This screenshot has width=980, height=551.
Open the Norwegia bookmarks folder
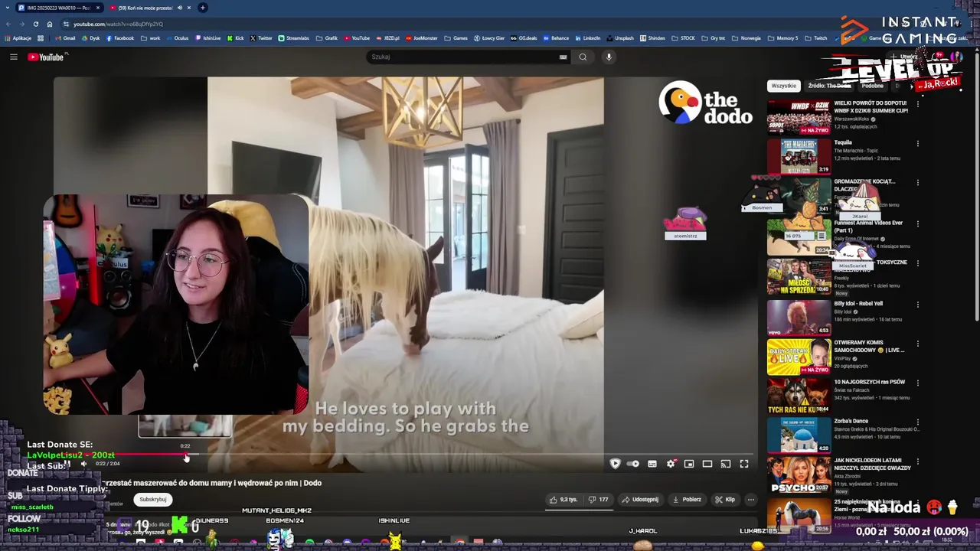click(746, 38)
